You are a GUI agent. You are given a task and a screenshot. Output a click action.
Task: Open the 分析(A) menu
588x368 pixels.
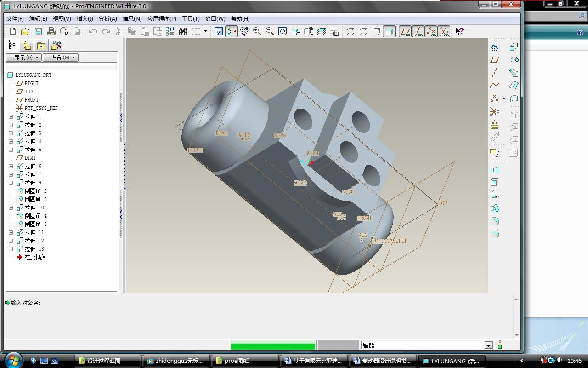[107, 19]
